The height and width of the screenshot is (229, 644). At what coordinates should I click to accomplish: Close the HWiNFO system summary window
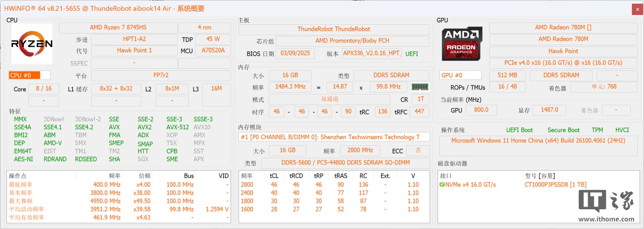click(637, 9)
